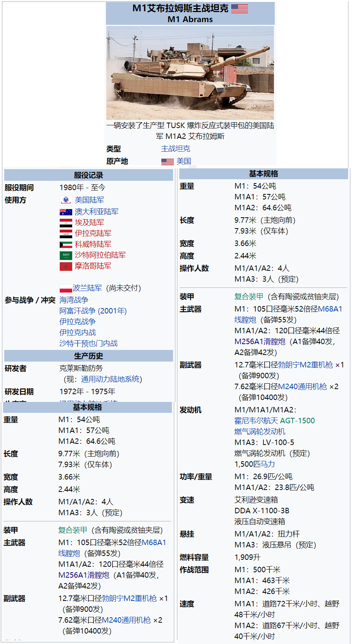Click the US Army emblem icon
Viewport: 357px width, 644px height.
66,200
